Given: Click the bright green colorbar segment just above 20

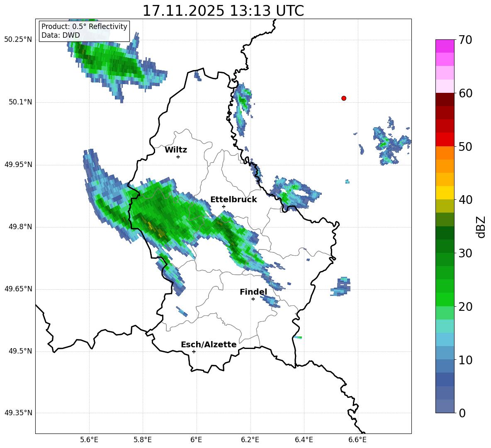Looking at the screenshot, I should pos(445,299).
